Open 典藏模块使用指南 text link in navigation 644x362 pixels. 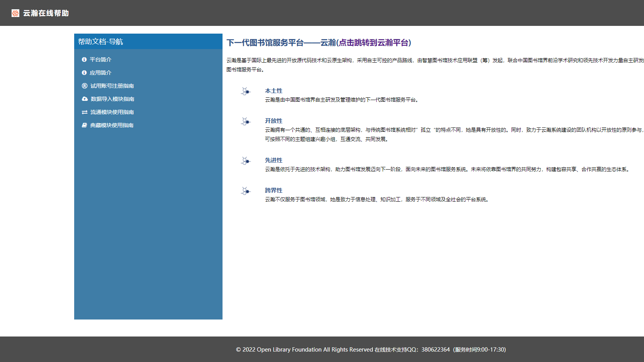click(x=112, y=125)
